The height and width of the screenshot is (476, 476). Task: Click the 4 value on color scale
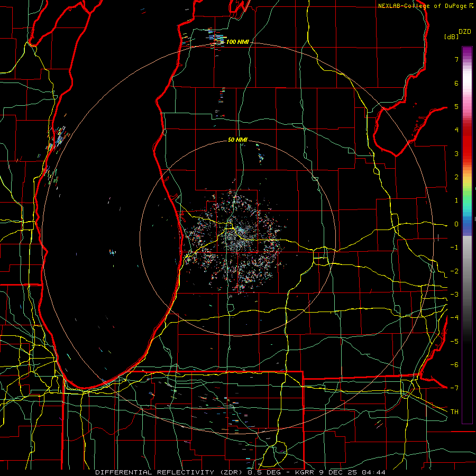(x=456, y=130)
